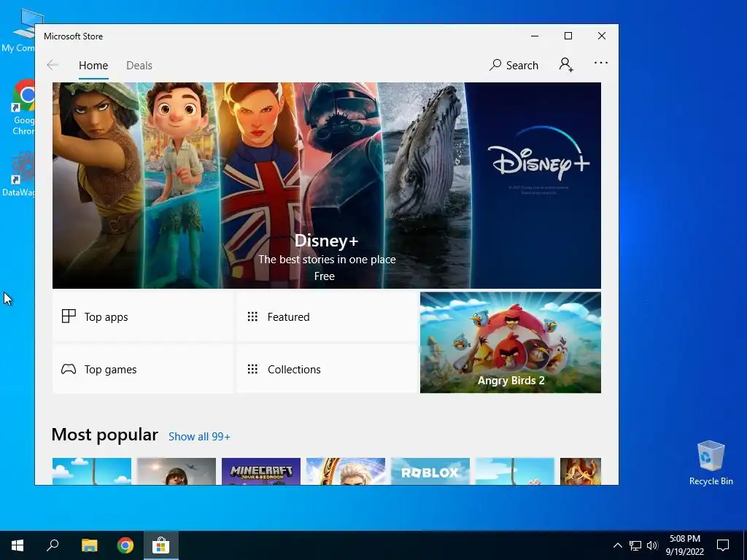Image resolution: width=747 pixels, height=560 pixels.
Task: Open the blonde character game thumbnail
Action: click(x=345, y=472)
